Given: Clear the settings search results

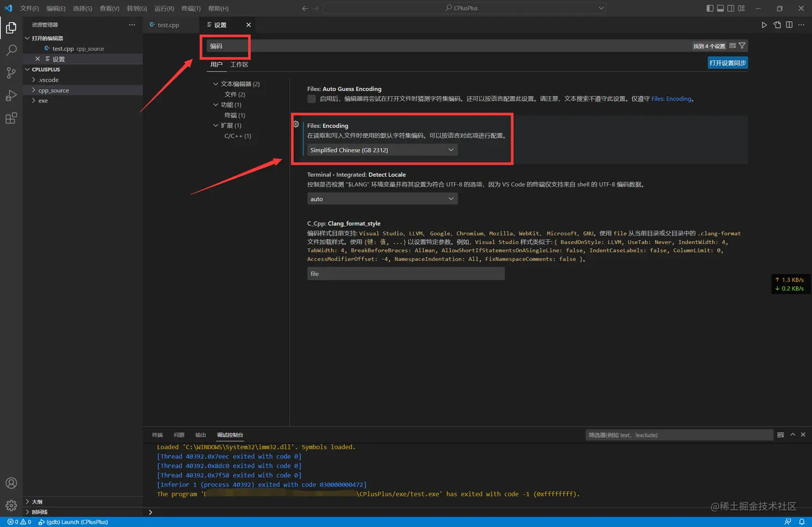Looking at the screenshot, I should [733, 46].
